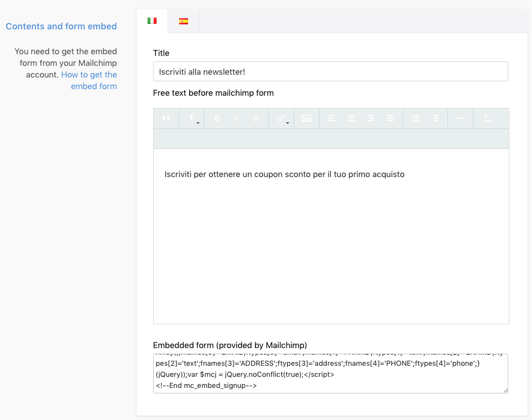Insert an unordered bullet list
The width and height of the screenshot is (532, 420).
click(x=416, y=118)
